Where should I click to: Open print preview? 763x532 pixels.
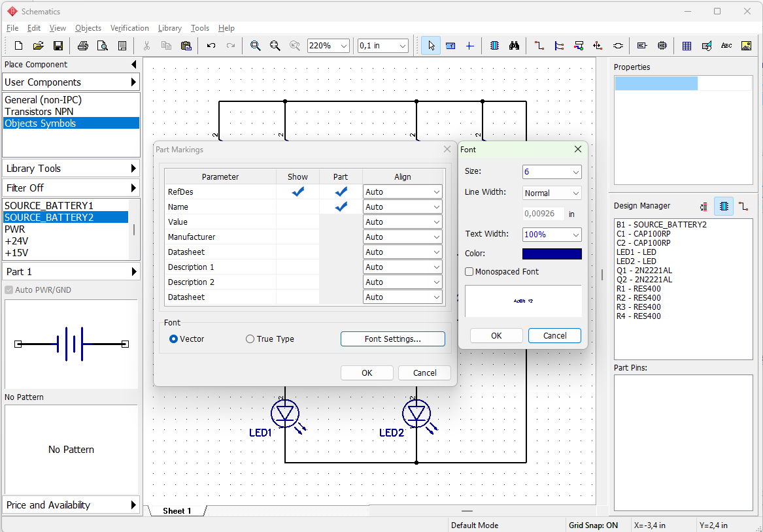coord(103,46)
